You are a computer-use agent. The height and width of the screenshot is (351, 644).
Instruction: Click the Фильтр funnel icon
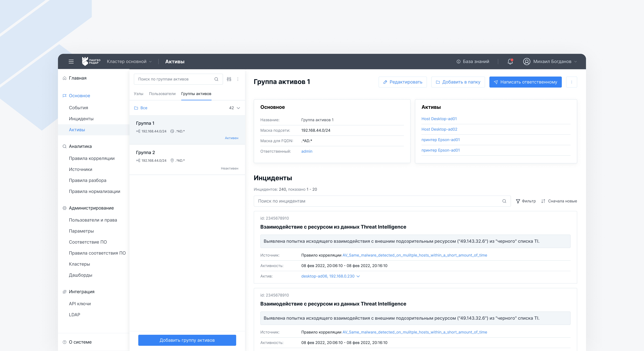point(518,201)
